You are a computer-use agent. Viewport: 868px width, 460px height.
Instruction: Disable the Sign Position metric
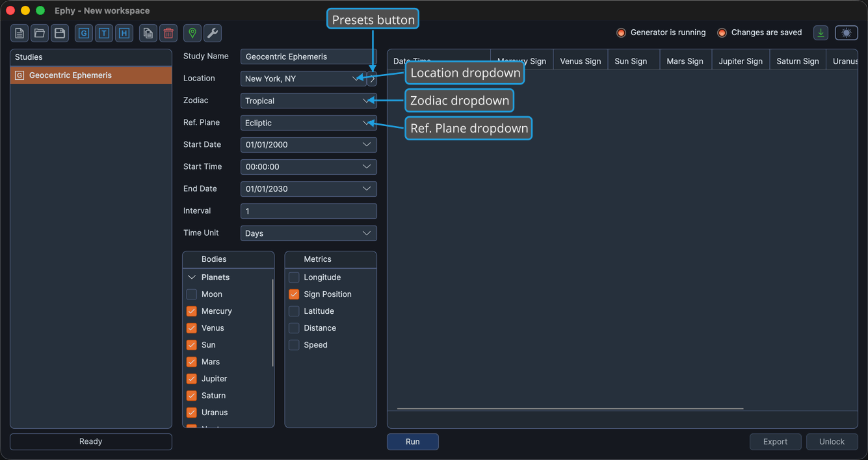tap(294, 294)
